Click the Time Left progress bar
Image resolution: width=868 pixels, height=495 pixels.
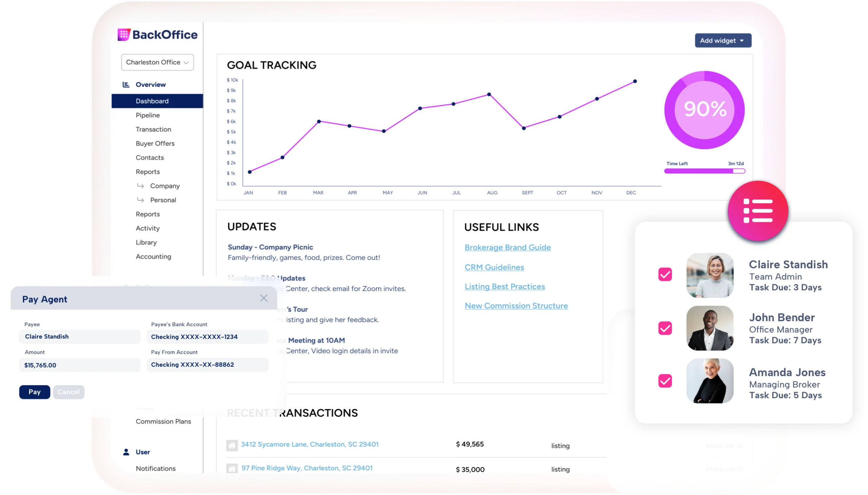pos(704,171)
